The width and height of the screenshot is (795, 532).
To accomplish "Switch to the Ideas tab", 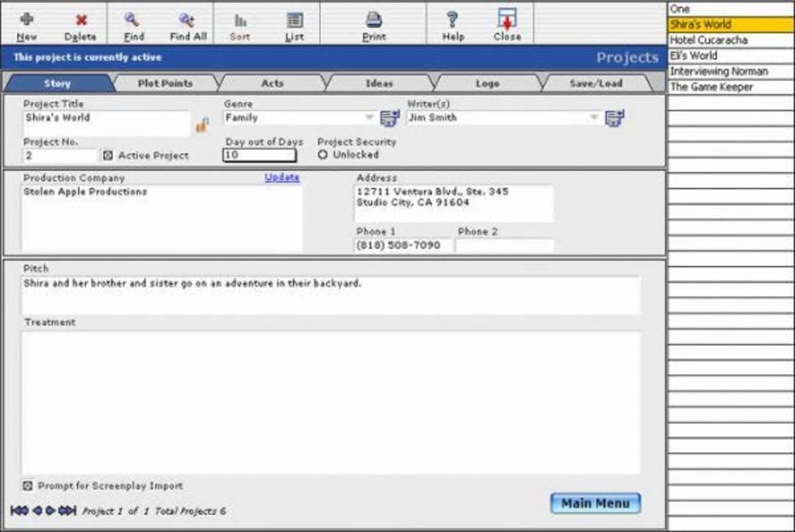I will click(x=380, y=83).
